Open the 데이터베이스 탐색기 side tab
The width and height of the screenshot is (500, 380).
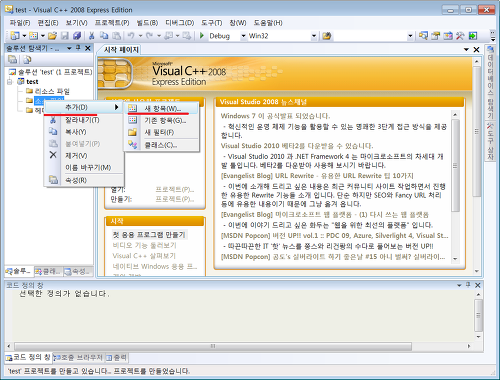pyautogui.click(x=490, y=82)
